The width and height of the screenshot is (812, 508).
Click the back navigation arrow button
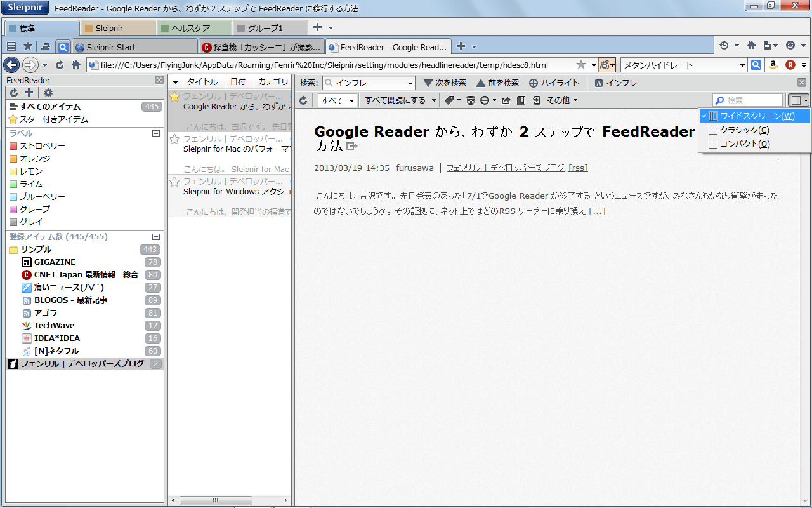pyautogui.click(x=11, y=65)
